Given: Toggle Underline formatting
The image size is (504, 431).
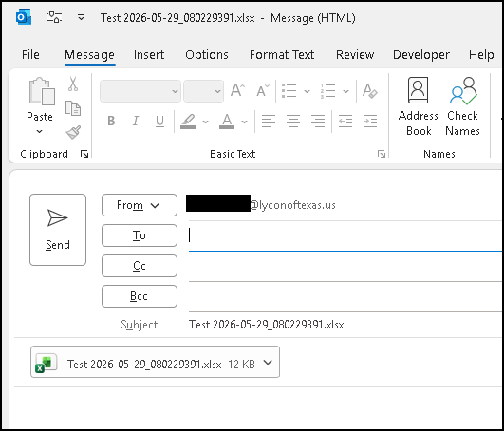Looking at the screenshot, I should point(159,122).
